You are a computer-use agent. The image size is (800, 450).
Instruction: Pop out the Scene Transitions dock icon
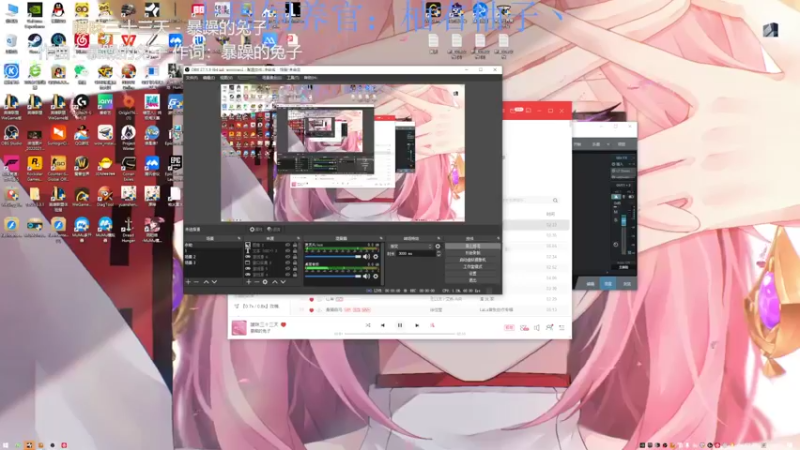[438, 238]
